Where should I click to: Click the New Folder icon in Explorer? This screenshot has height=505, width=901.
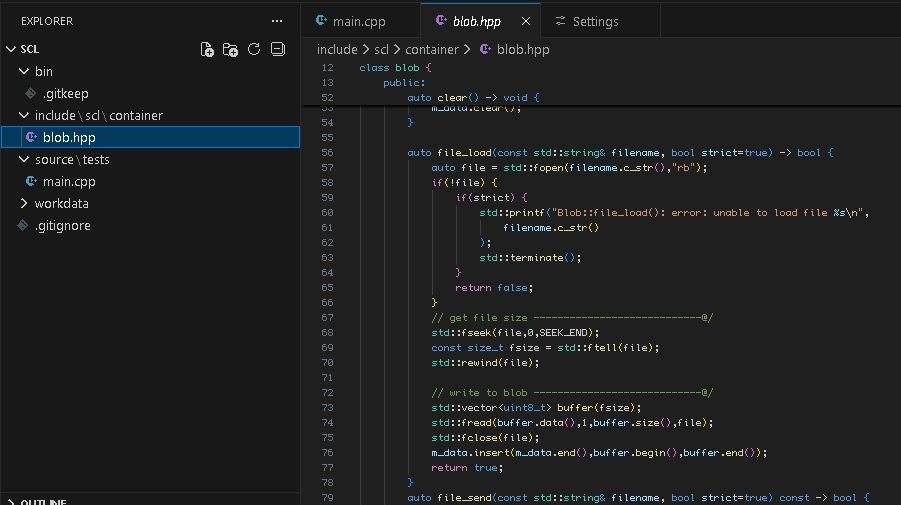[230, 49]
